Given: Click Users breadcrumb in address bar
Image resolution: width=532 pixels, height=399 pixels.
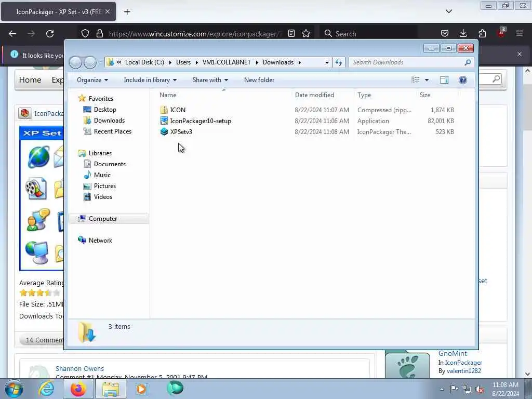Looking at the screenshot, I should tap(183, 62).
